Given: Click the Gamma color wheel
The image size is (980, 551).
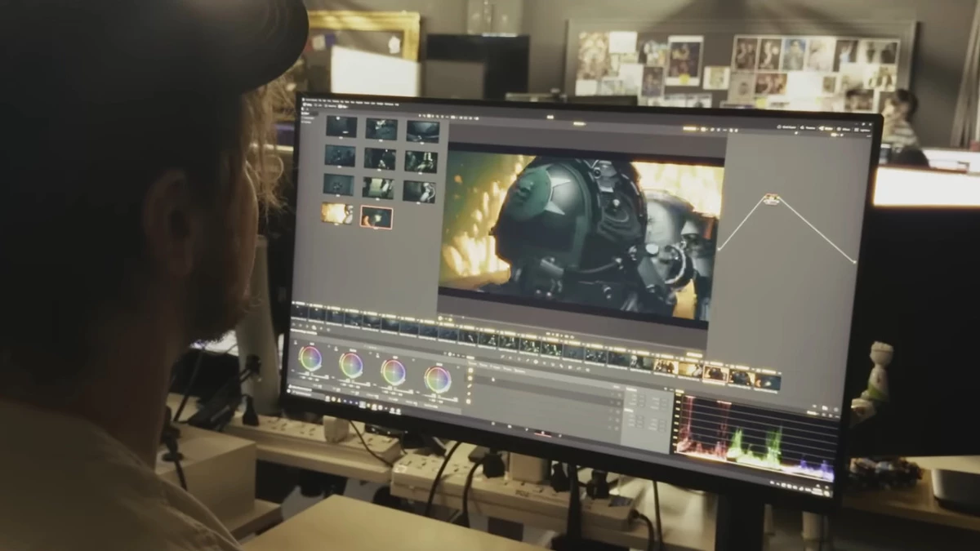Looking at the screenshot, I should click(351, 364).
